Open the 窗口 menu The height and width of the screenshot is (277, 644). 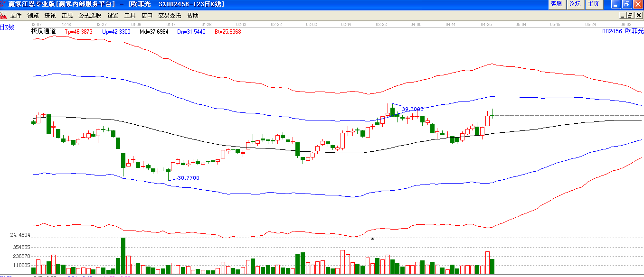pyautogui.click(x=147, y=16)
